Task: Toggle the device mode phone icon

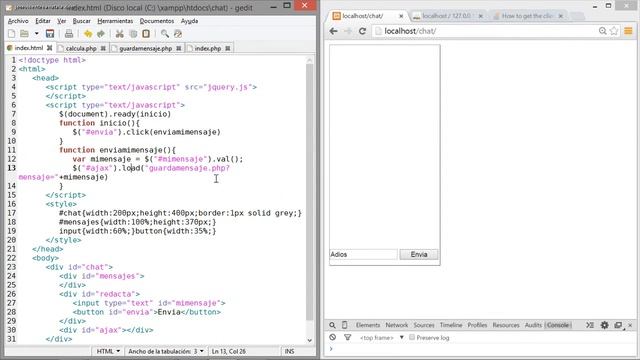Action: coord(344,325)
